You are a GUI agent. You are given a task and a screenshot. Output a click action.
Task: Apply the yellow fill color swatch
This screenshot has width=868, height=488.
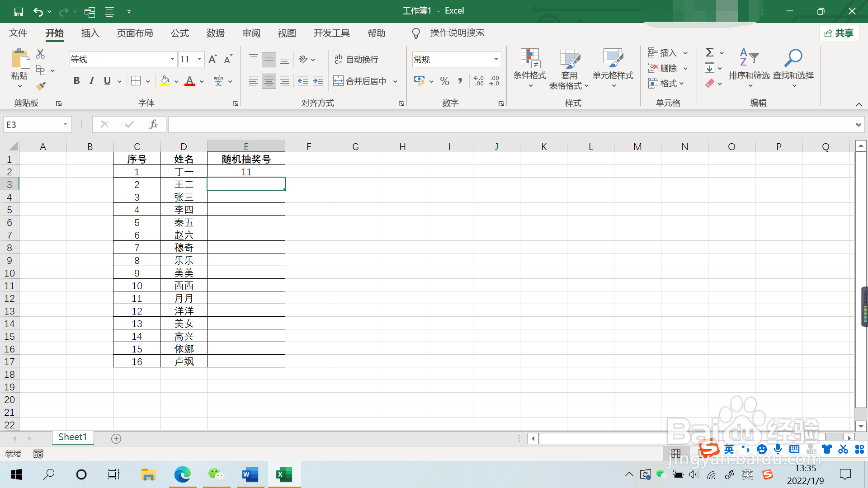(x=165, y=81)
